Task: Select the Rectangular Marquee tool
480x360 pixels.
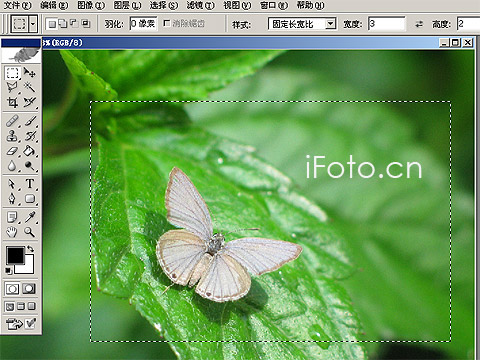Action: coord(13,72)
